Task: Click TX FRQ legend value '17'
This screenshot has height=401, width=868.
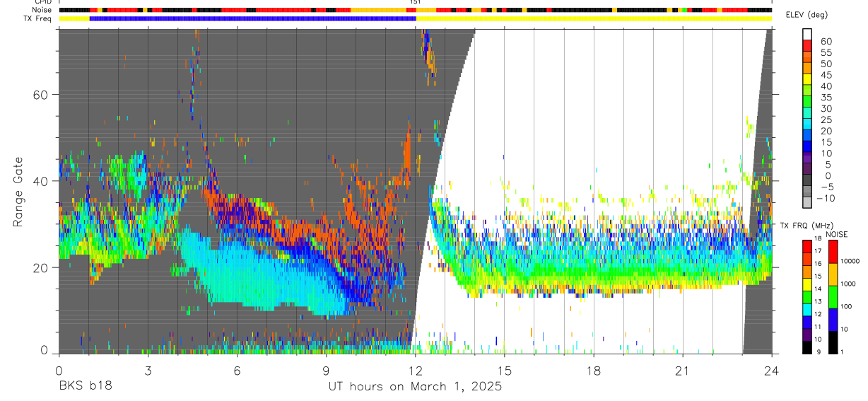Action: (x=818, y=251)
